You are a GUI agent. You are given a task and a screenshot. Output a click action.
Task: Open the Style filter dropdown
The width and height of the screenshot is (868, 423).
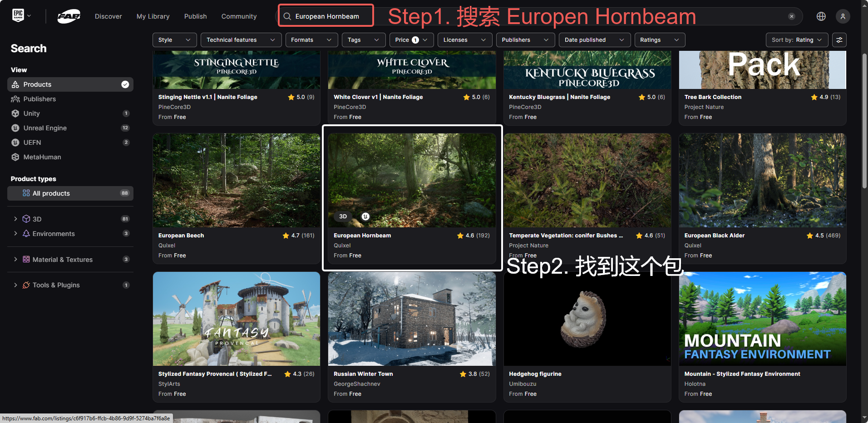point(175,40)
